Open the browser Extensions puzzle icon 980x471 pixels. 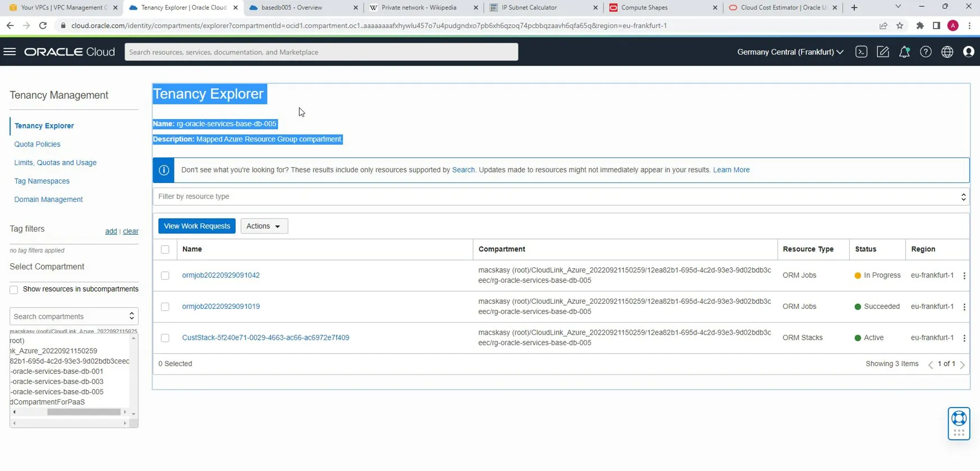coord(919,25)
